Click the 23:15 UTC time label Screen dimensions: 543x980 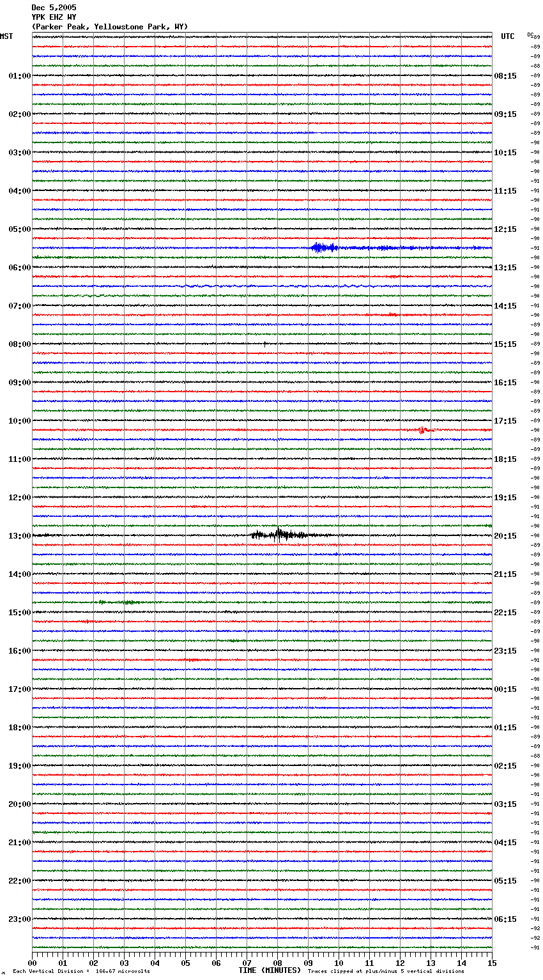[505, 651]
